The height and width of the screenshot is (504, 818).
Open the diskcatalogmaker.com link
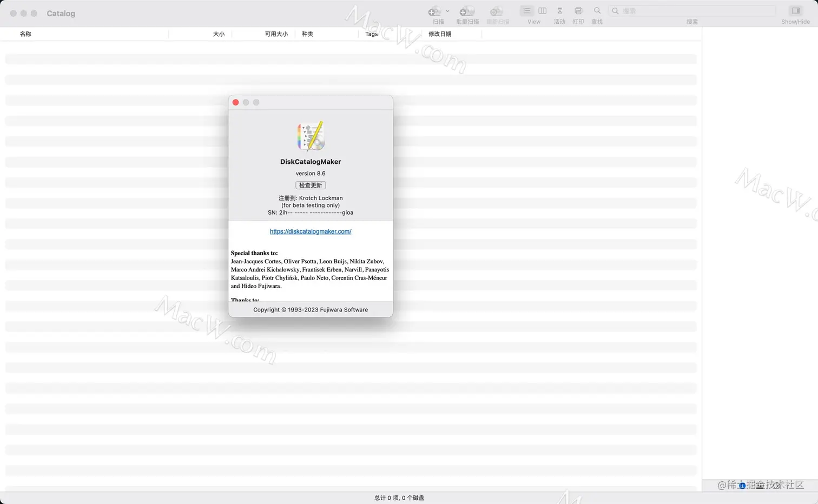[x=311, y=231]
